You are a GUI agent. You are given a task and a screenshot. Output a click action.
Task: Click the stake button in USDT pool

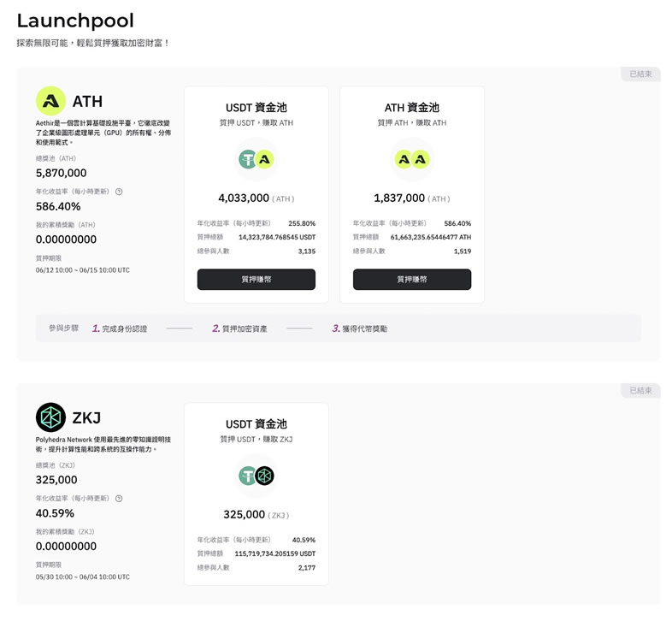click(x=256, y=279)
